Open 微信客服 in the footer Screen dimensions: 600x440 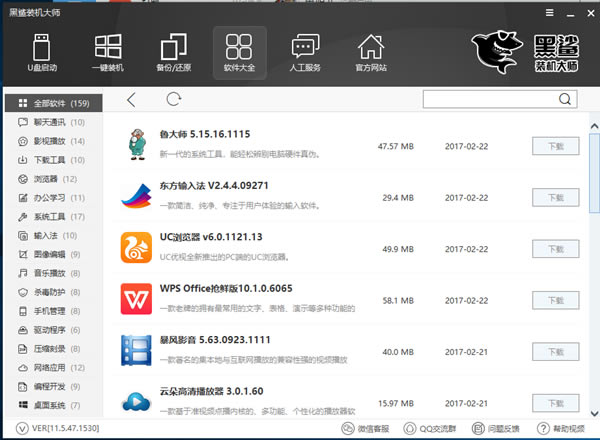coord(365,429)
